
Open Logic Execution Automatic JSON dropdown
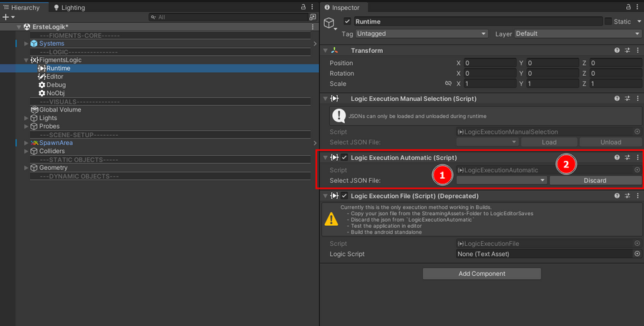pos(502,180)
